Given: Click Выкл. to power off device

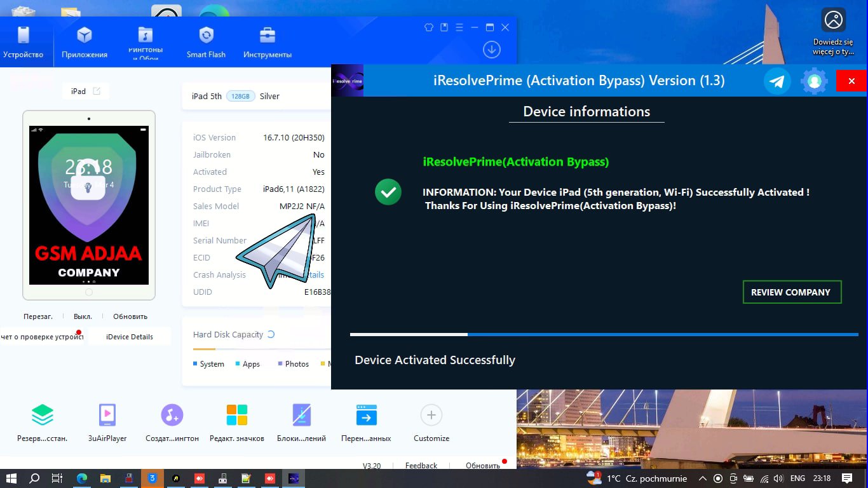Looking at the screenshot, I should [83, 316].
